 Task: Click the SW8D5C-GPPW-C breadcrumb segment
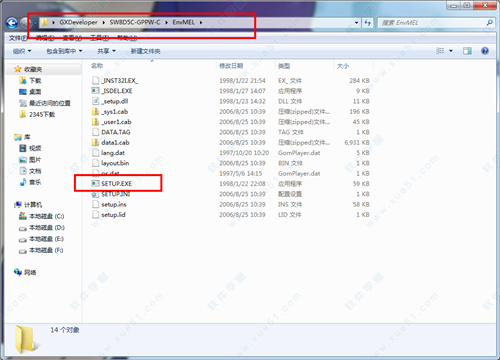tap(135, 22)
